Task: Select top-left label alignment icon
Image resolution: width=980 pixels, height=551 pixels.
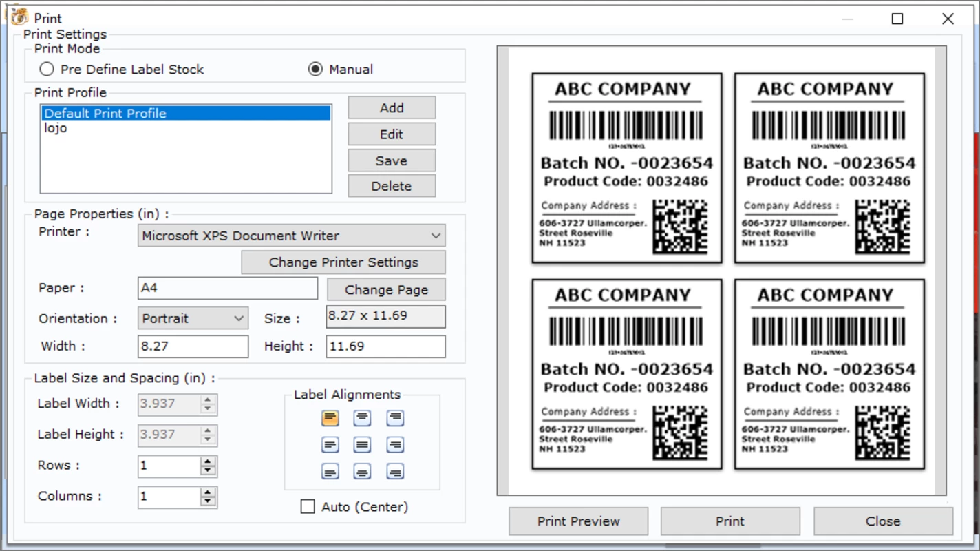Action: tap(330, 418)
